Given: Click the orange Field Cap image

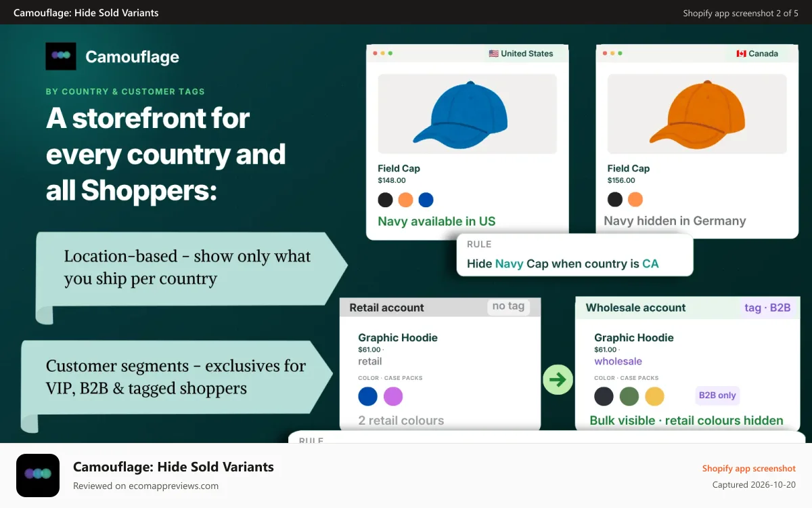Looking at the screenshot, I should pyautogui.click(x=697, y=114).
